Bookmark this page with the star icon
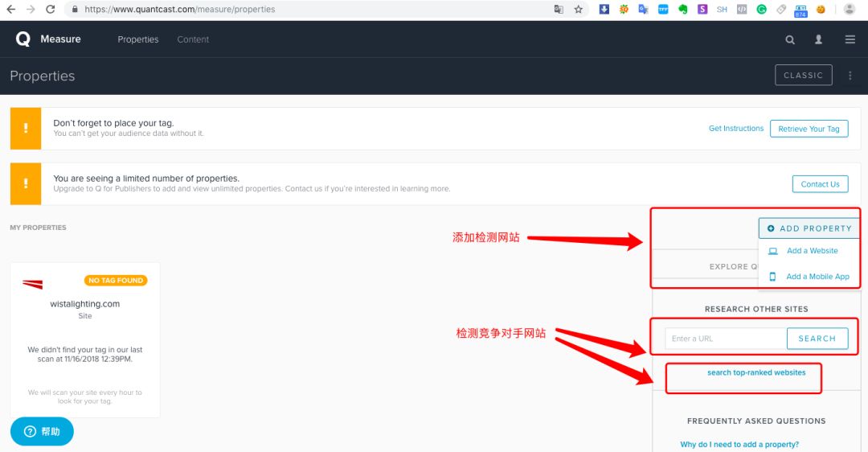 (x=578, y=10)
